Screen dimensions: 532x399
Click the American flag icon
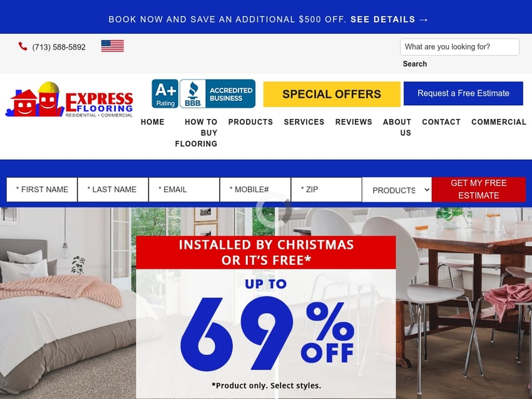coord(112,46)
